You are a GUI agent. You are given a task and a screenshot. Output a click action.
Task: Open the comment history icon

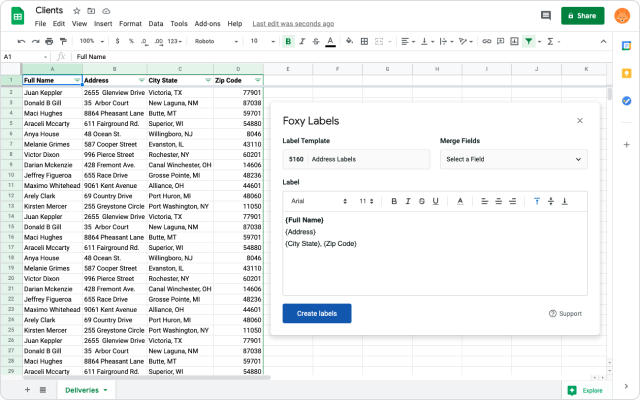point(546,16)
